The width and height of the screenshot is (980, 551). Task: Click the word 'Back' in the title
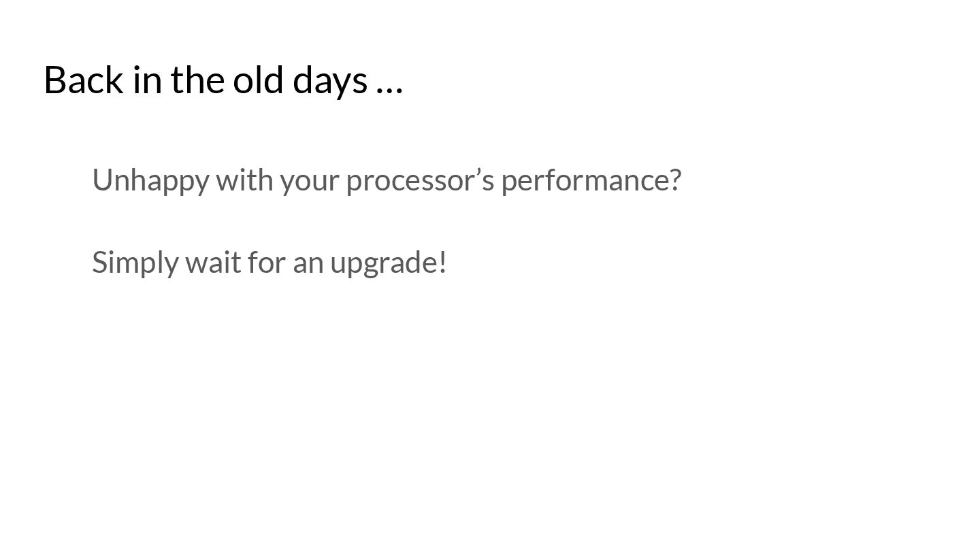(84, 80)
